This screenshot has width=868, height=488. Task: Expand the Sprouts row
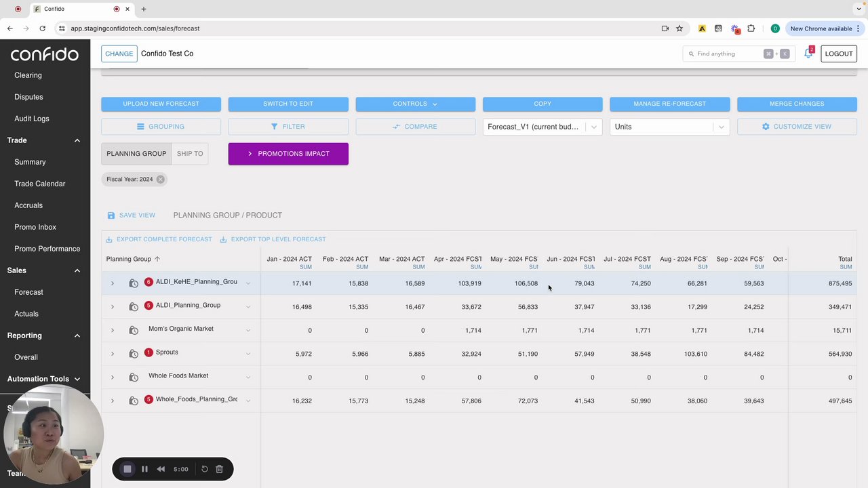click(x=113, y=354)
